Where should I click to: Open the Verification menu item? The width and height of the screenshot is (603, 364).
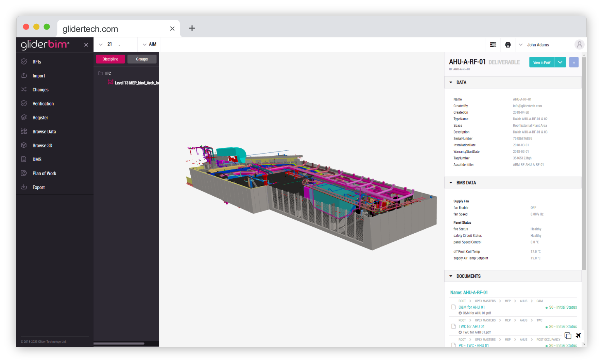(x=43, y=104)
